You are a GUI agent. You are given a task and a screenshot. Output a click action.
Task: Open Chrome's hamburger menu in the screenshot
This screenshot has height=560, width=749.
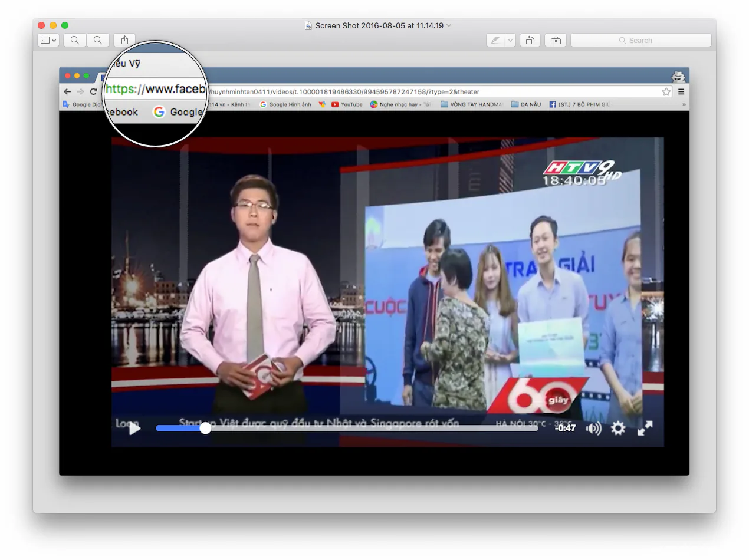pos(681,91)
